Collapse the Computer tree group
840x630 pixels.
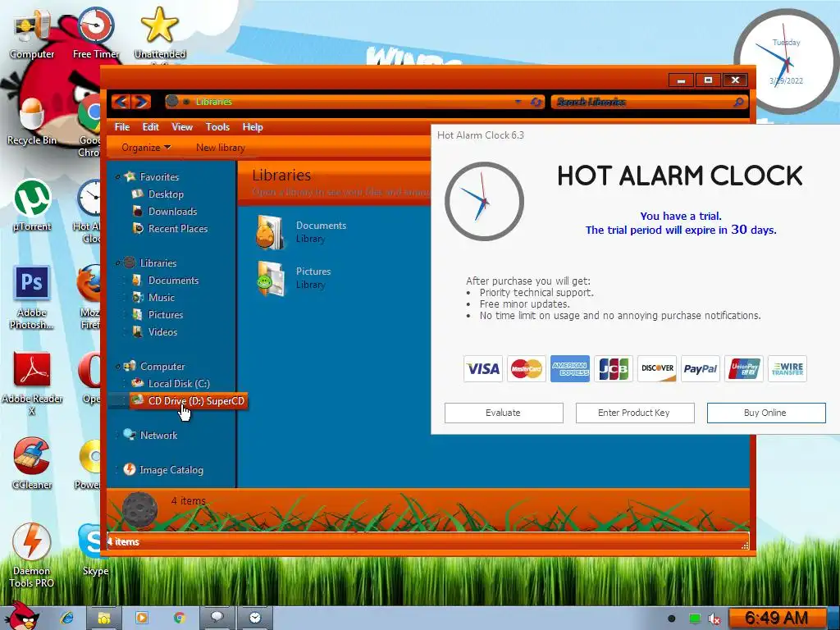click(x=118, y=367)
